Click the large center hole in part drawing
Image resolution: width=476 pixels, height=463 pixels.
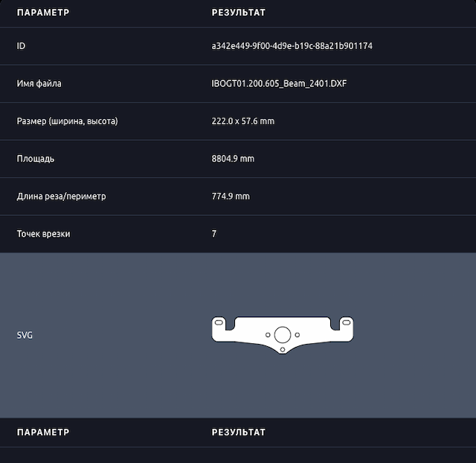(282, 334)
